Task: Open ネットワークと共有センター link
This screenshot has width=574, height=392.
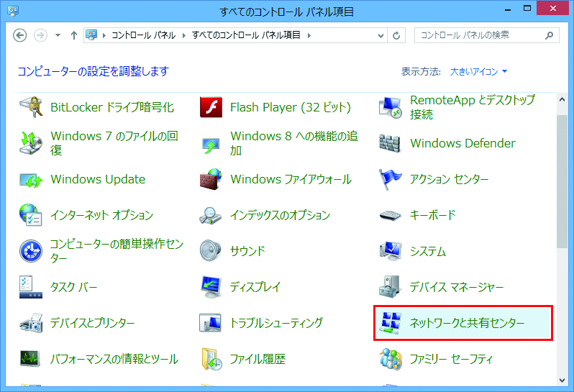Action: [467, 323]
